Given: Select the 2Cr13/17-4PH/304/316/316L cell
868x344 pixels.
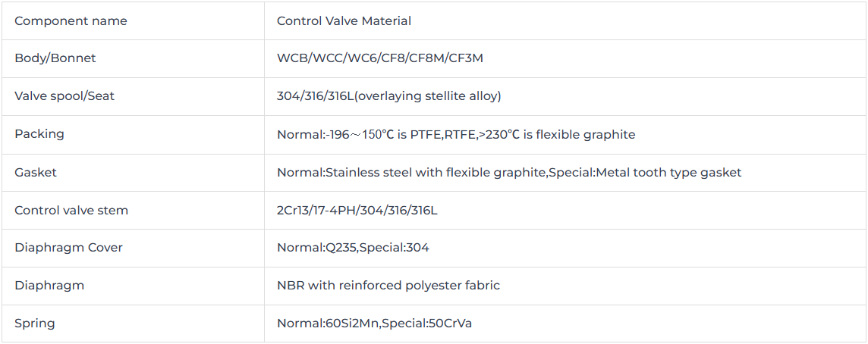Looking at the screenshot, I should [566, 210].
